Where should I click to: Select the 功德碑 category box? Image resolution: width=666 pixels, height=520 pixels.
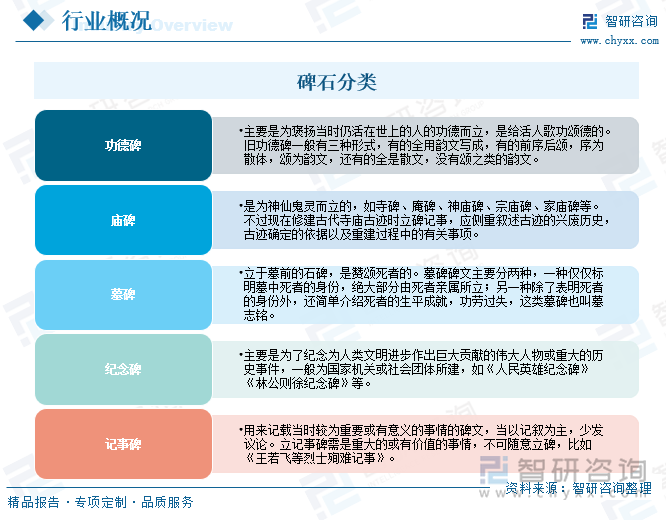coord(123,145)
